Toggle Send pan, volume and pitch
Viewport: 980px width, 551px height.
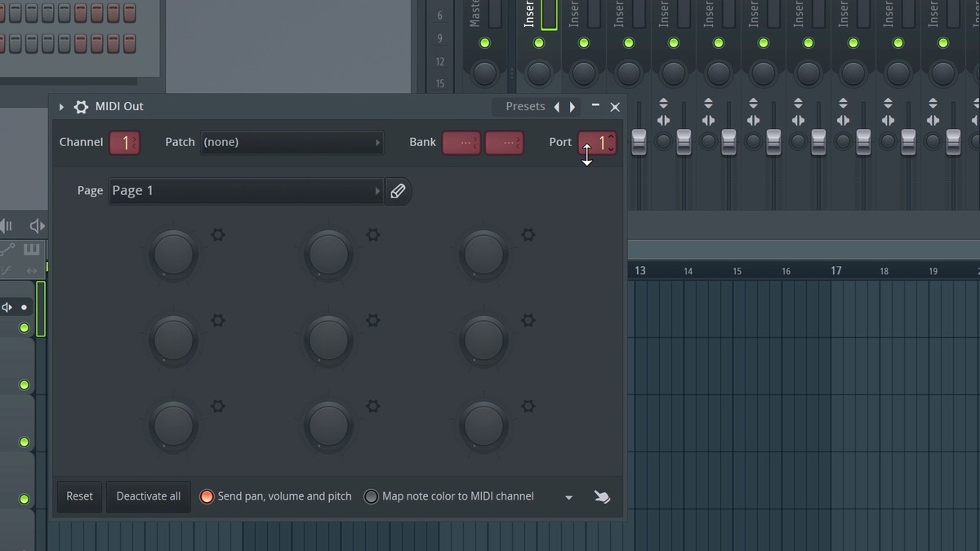207,496
